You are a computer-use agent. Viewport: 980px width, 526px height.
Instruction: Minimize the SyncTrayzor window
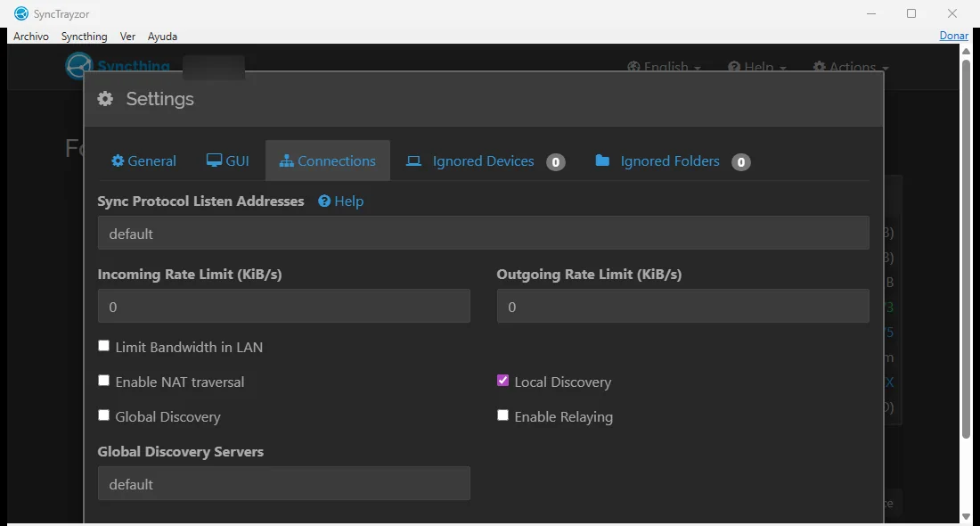tap(871, 13)
